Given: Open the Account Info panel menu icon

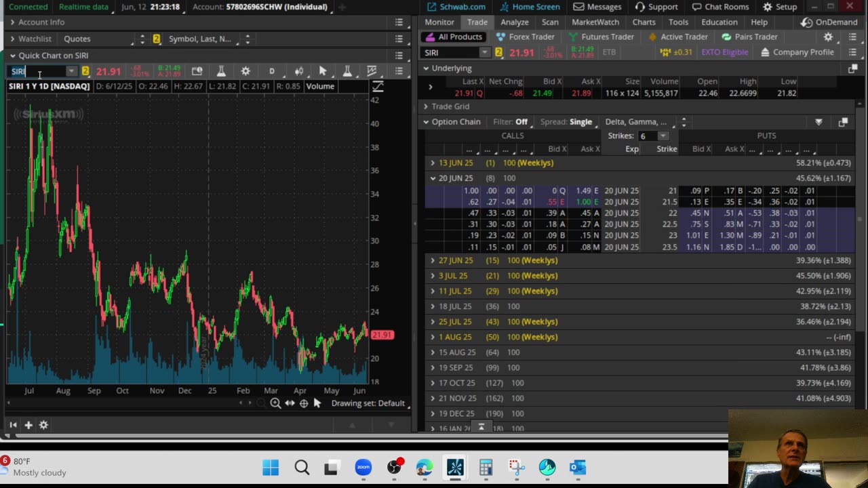Looking at the screenshot, I should [x=399, y=22].
